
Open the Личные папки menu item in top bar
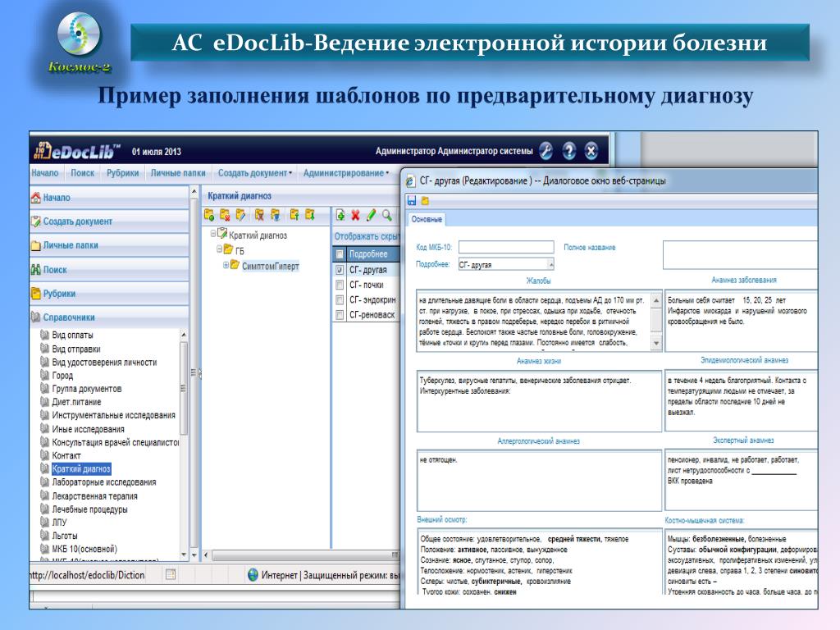click(x=178, y=173)
